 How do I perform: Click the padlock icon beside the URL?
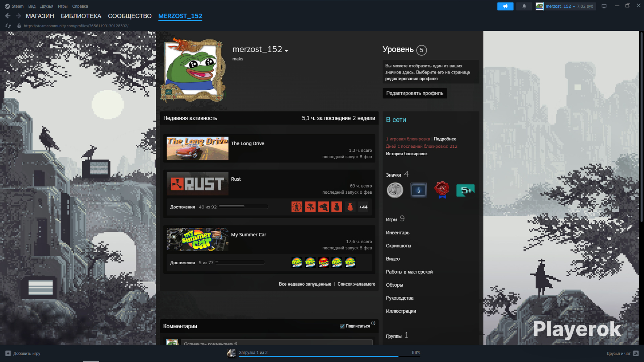point(19,26)
